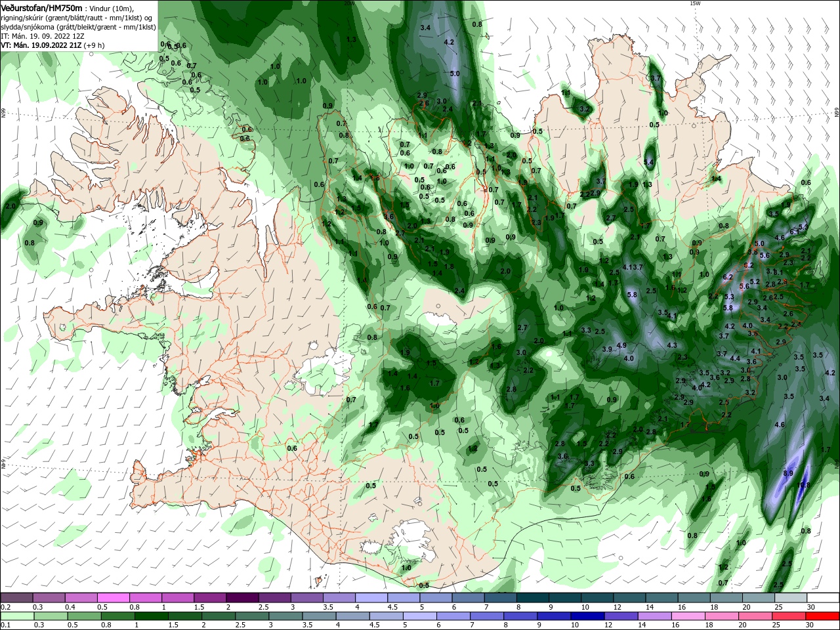Click the deep blue lower swatch between 10 and 12

coord(587,616)
